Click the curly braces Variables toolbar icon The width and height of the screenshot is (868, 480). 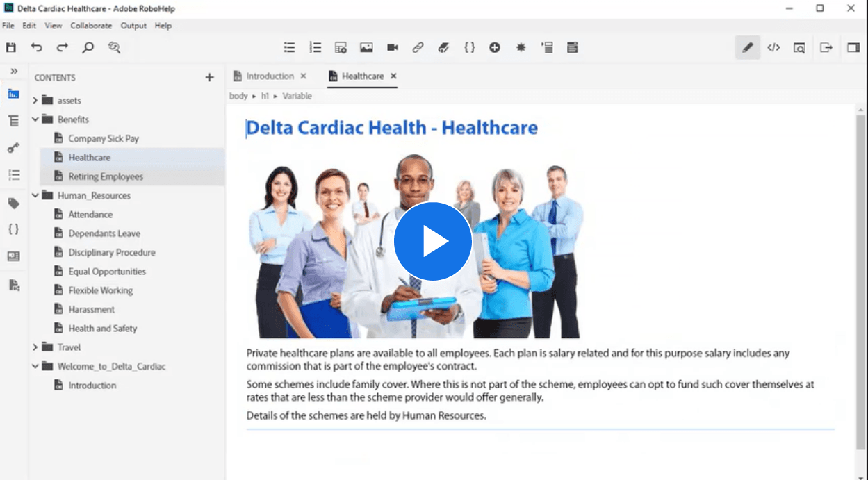pyautogui.click(x=470, y=48)
